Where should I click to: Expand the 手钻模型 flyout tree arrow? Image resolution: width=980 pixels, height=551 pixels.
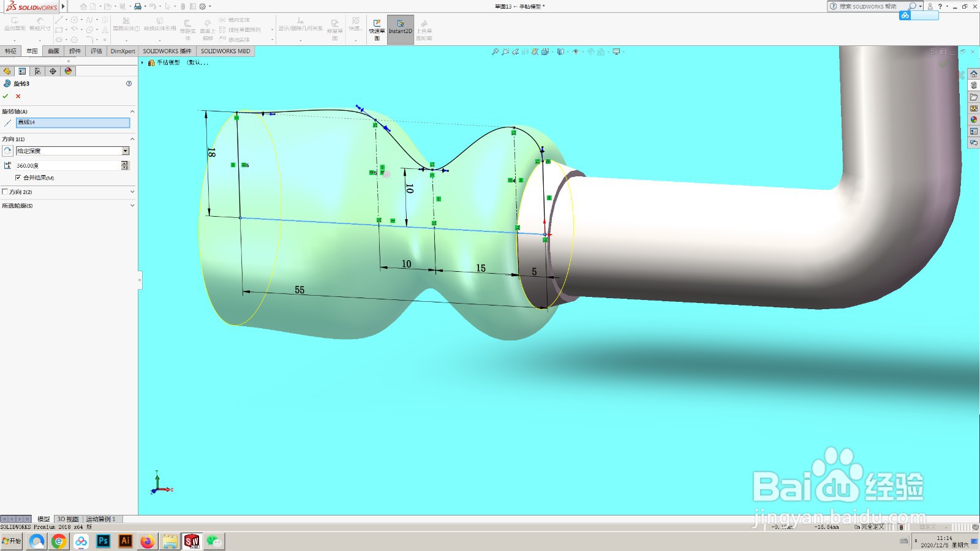[x=143, y=62]
